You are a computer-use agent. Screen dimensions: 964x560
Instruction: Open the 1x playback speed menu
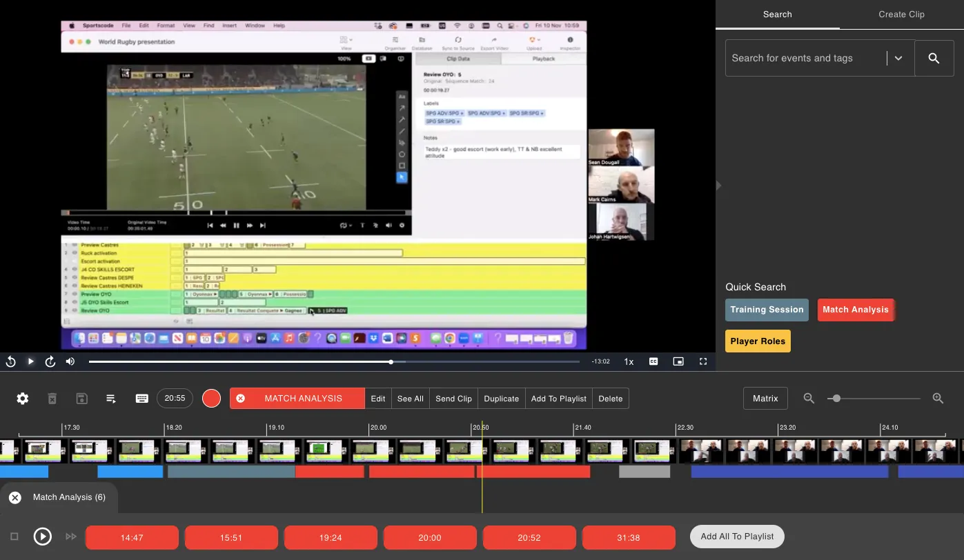tap(629, 361)
